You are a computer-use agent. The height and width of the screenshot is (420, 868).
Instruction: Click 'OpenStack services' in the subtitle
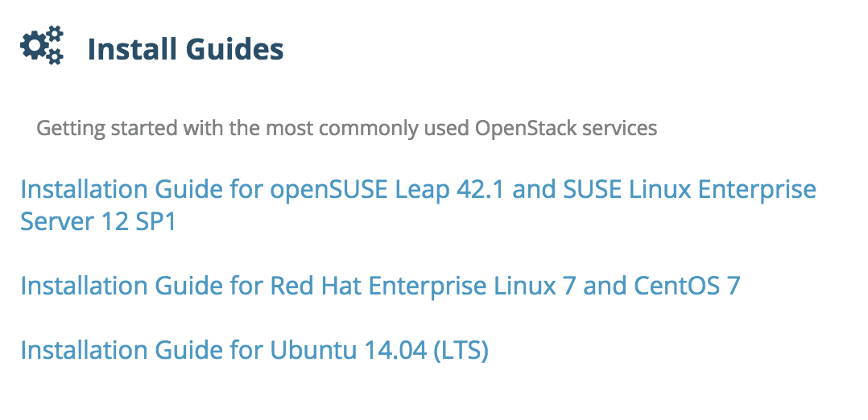[566, 129]
